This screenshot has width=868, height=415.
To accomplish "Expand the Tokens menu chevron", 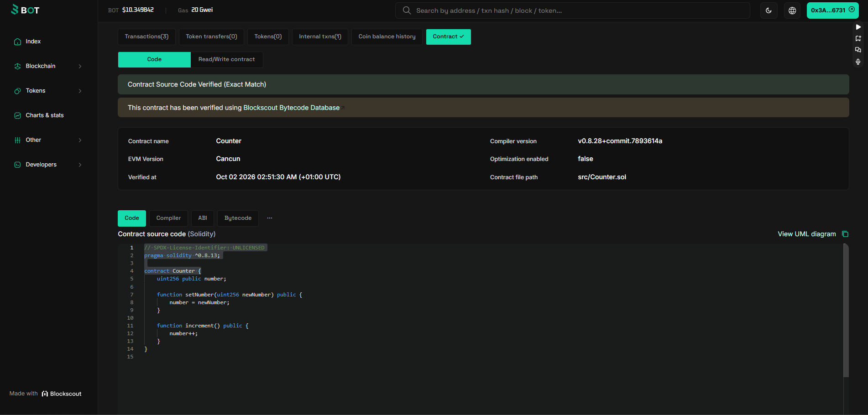I will pyautogui.click(x=80, y=91).
